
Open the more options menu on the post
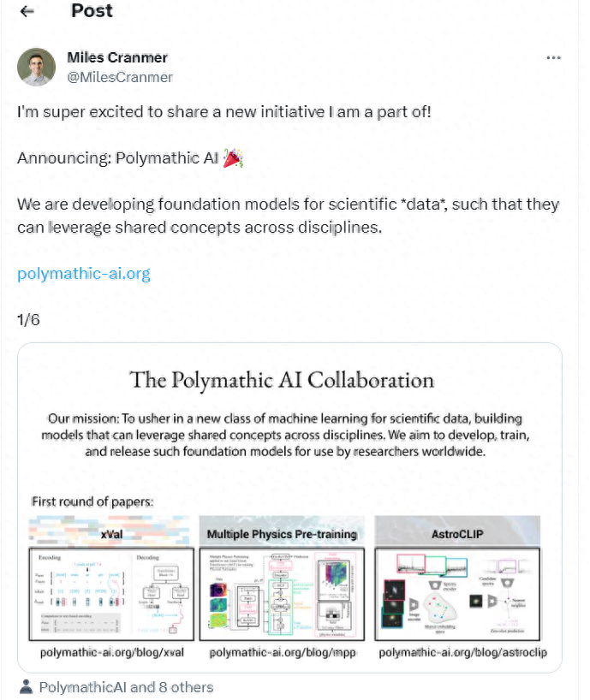[554, 58]
